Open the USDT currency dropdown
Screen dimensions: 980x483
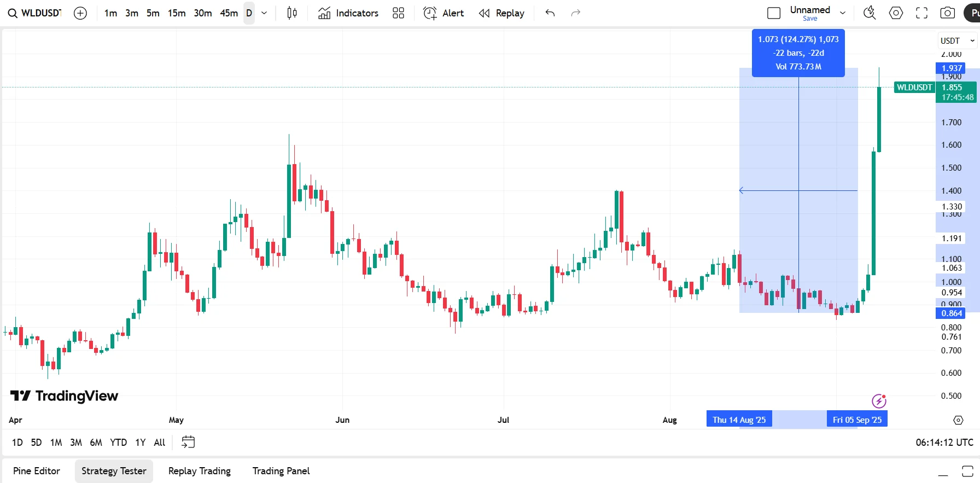coord(957,40)
